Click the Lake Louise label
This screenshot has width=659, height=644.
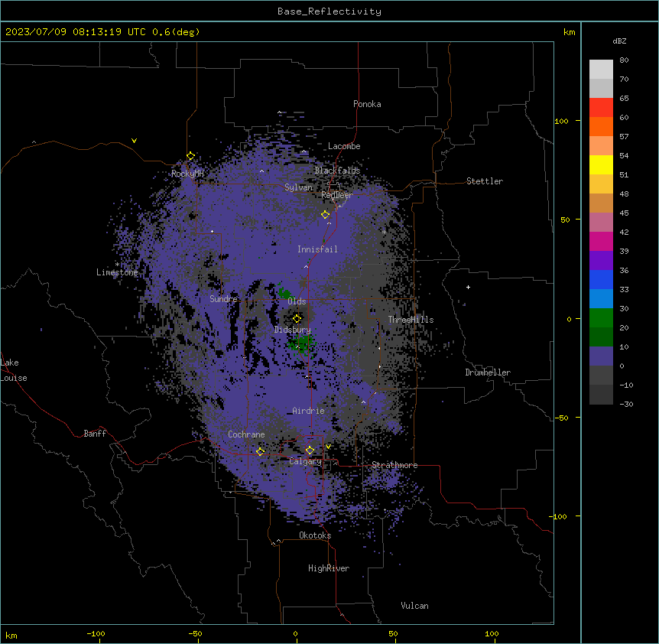[x=14, y=370]
